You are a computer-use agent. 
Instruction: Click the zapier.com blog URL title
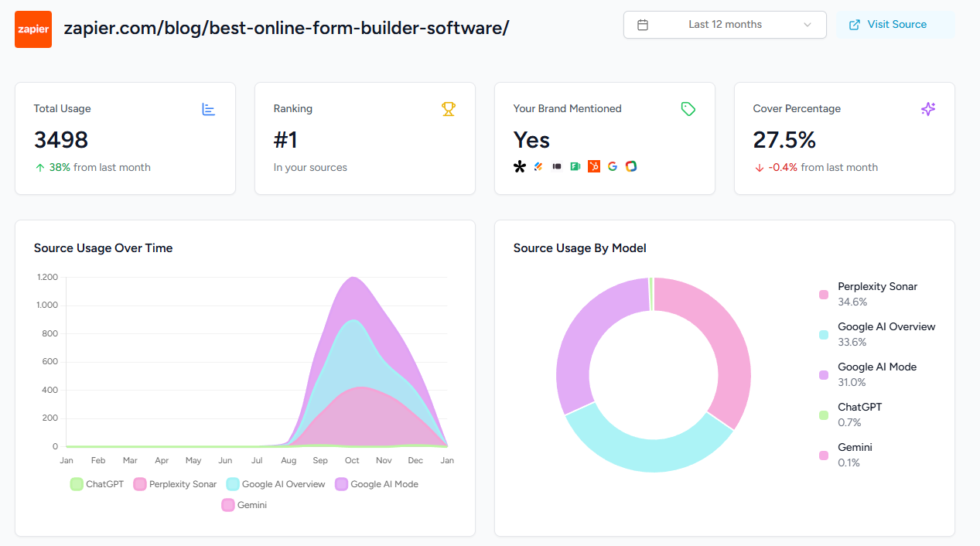(287, 29)
